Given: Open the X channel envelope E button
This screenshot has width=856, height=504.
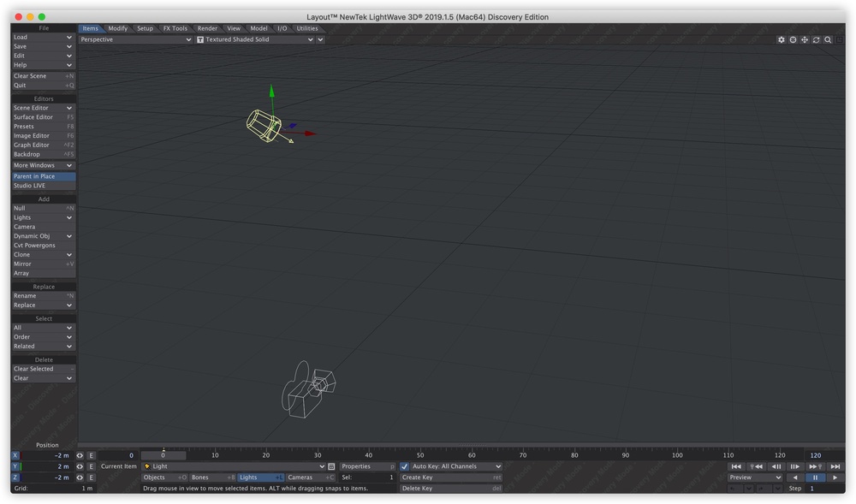Looking at the screenshot, I should tap(92, 456).
